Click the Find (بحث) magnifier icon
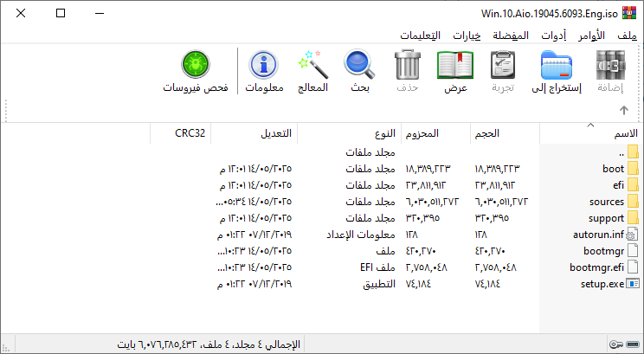Screen dimensions: 644x354 (359, 64)
